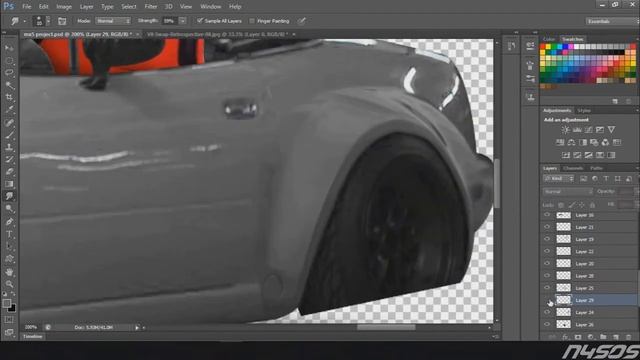The height and width of the screenshot is (360, 640).
Task: Delete layer using trash icon
Action: [629, 337]
